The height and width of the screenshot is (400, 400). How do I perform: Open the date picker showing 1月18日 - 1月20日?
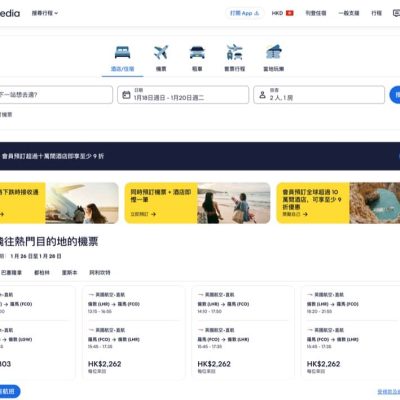pyautogui.click(x=183, y=95)
